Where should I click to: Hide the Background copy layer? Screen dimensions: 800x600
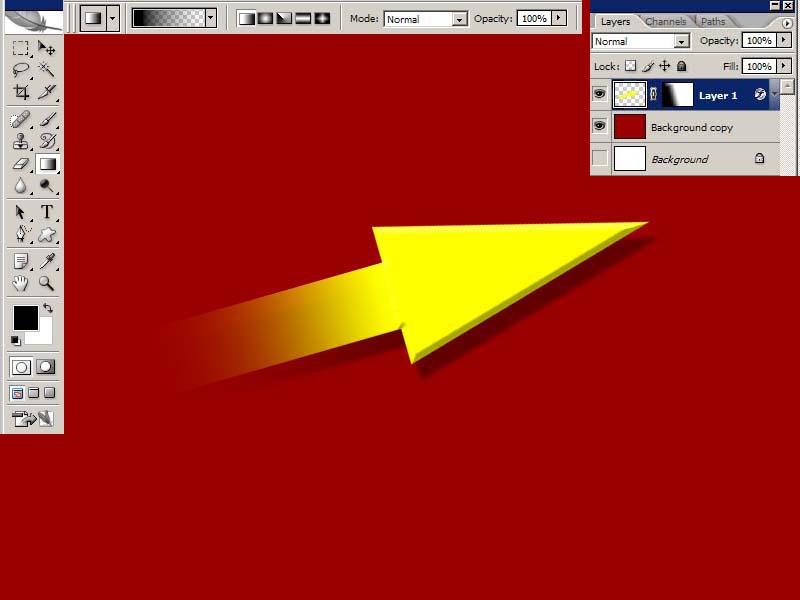coord(599,126)
